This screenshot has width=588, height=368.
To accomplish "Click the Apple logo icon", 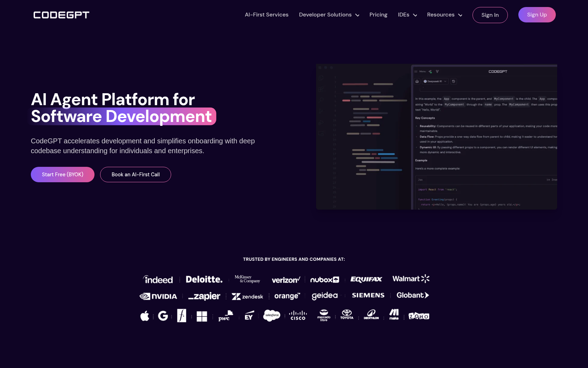I will (145, 316).
